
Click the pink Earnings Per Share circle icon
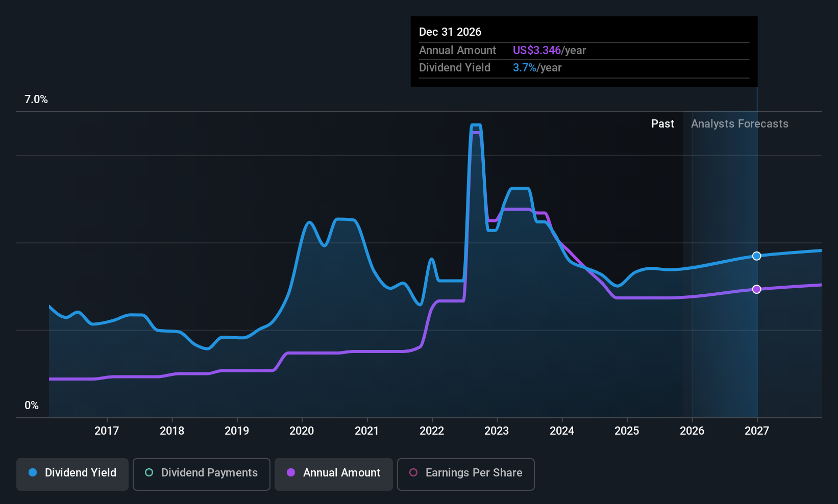pyautogui.click(x=413, y=473)
